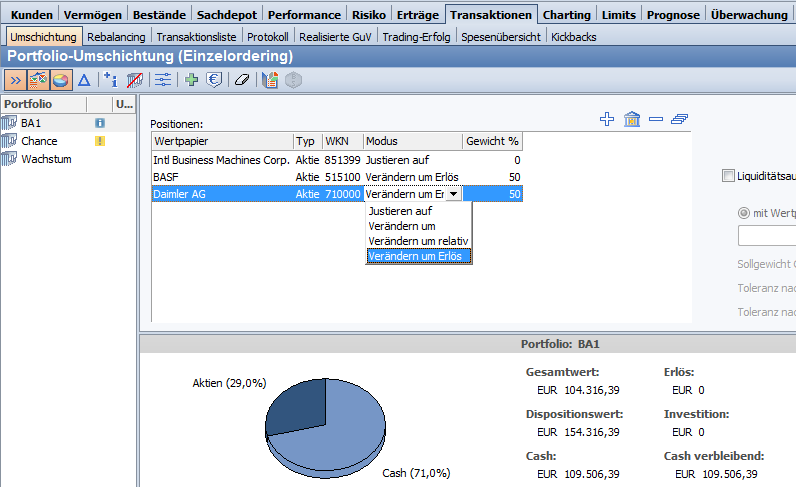
Task: Select the 'mit Wert...' radio button
Action: click(743, 213)
